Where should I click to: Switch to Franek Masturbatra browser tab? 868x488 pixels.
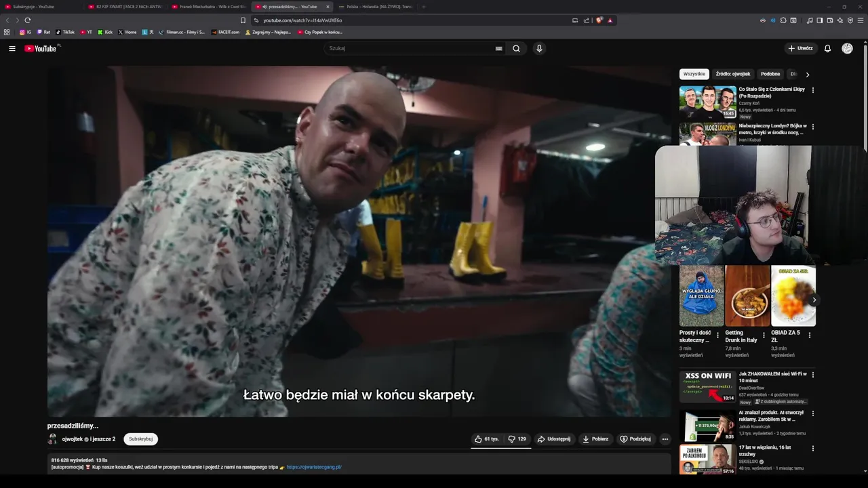(x=209, y=7)
